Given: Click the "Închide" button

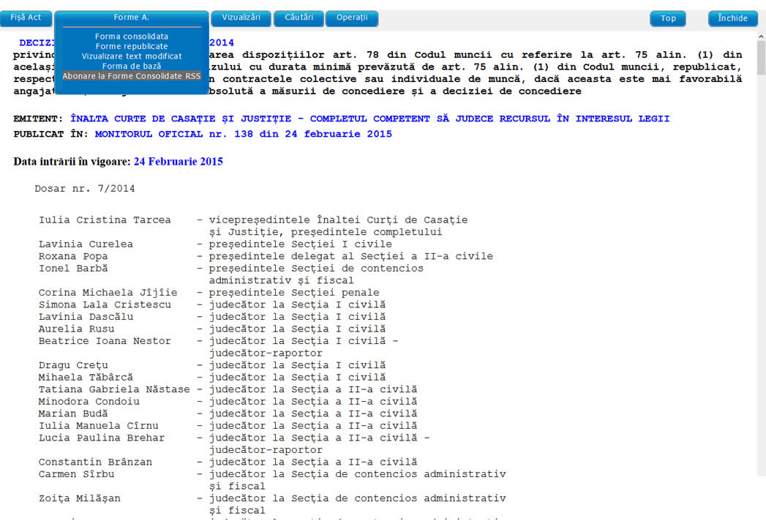Looking at the screenshot, I should pos(732,18).
